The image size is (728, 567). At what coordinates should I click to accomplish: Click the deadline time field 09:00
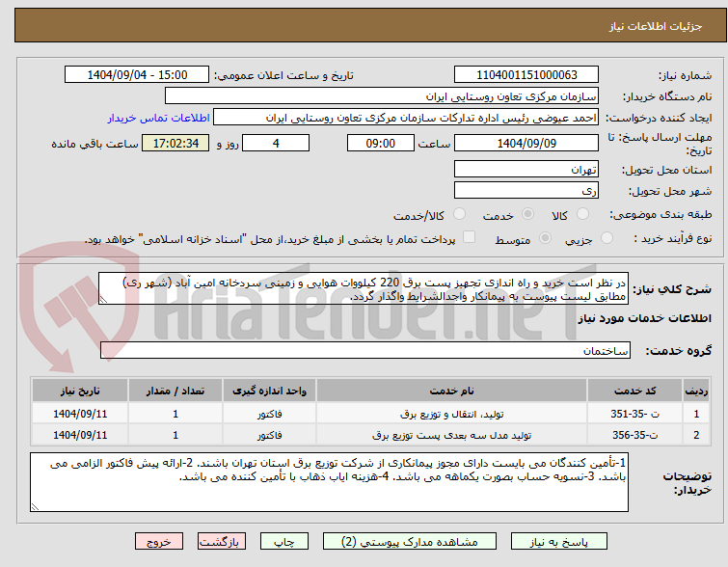pos(381,143)
